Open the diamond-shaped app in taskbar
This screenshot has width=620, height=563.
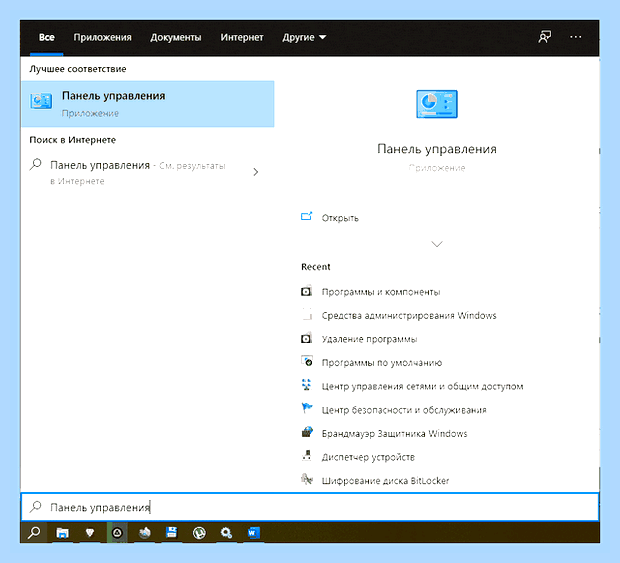coord(90,533)
